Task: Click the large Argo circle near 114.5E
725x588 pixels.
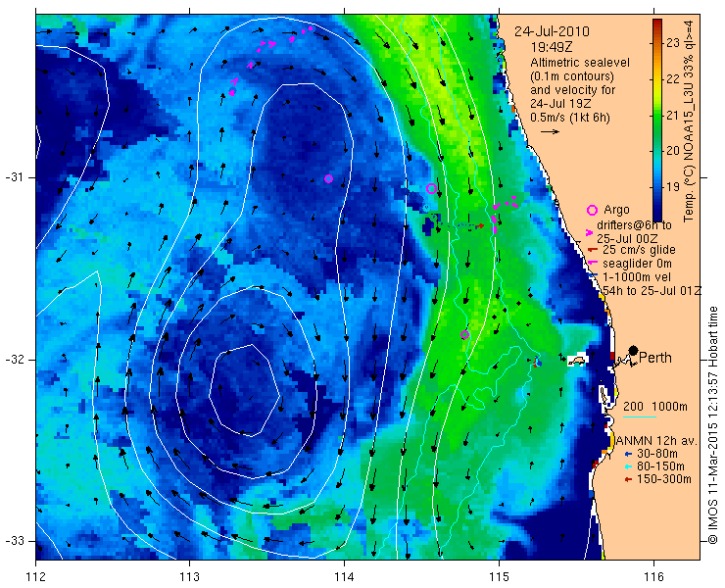Action: tap(431, 188)
